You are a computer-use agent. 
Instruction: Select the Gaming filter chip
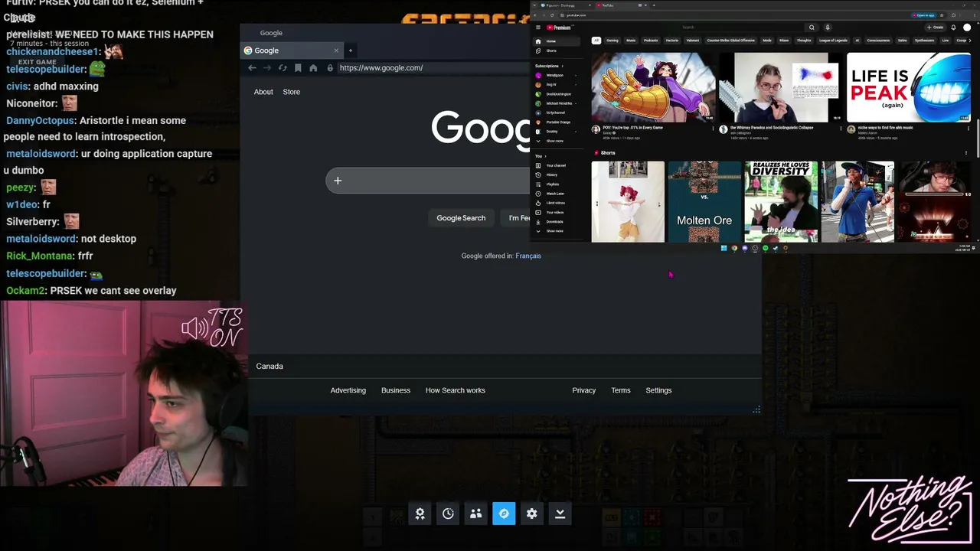point(612,41)
